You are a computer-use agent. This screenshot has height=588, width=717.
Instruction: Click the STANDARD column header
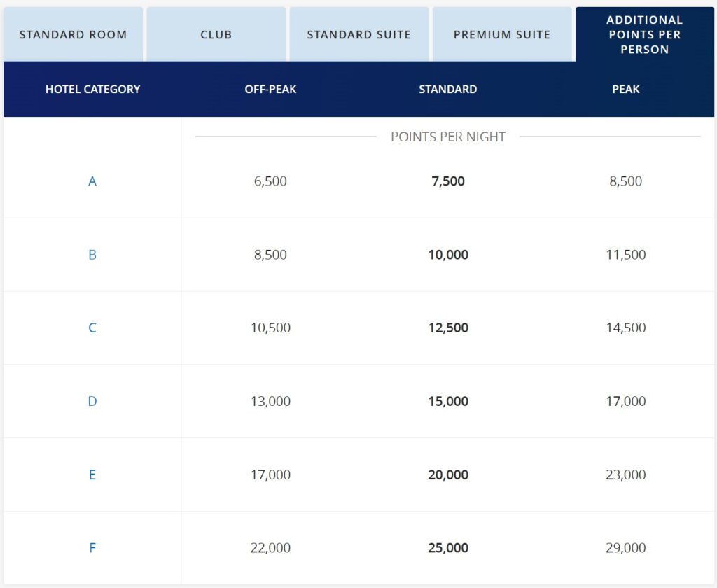[448, 89]
